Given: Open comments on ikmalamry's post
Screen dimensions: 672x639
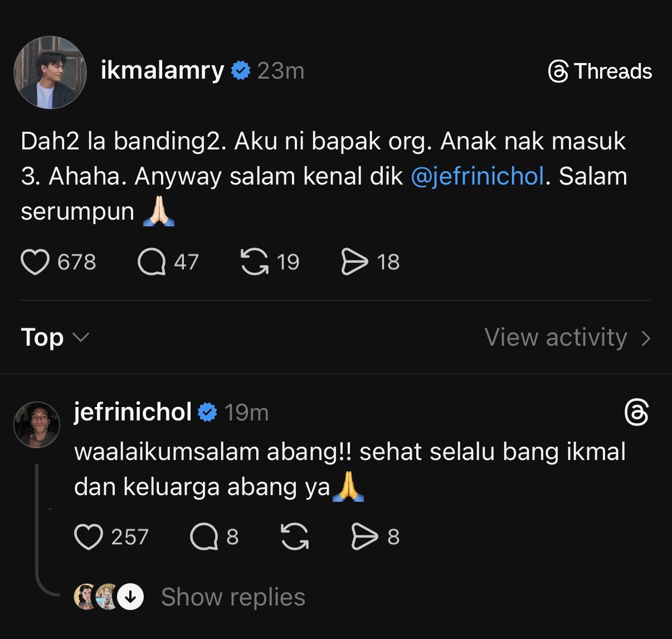Looking at the screenshot, I should (x=152, y=262).
